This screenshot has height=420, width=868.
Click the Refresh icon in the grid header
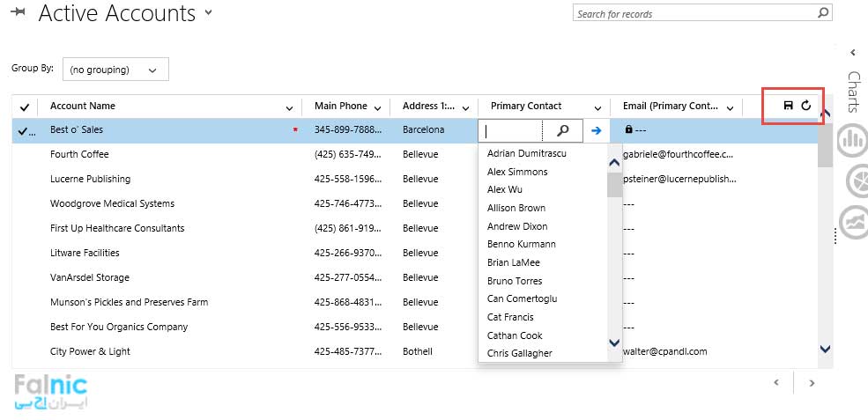coord(806,105)
